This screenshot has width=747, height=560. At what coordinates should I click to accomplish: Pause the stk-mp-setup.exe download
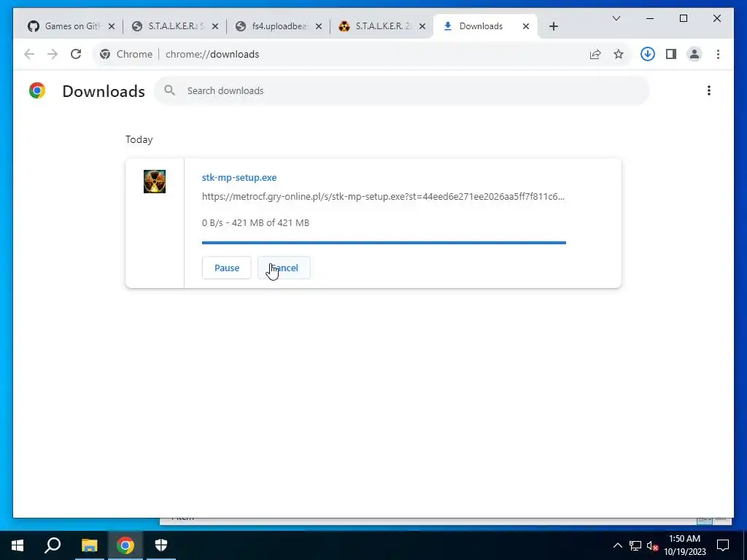(227, 268)
